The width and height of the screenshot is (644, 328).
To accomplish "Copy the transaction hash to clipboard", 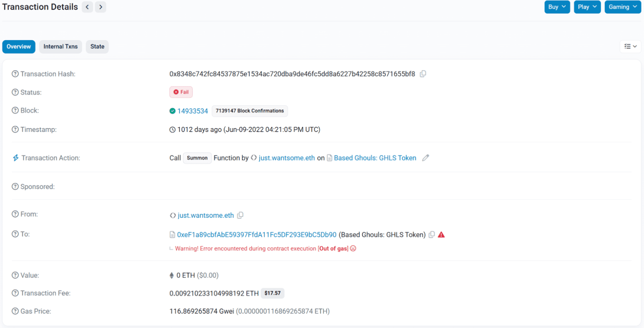I will pyautogui.click(x=423, y=74).
